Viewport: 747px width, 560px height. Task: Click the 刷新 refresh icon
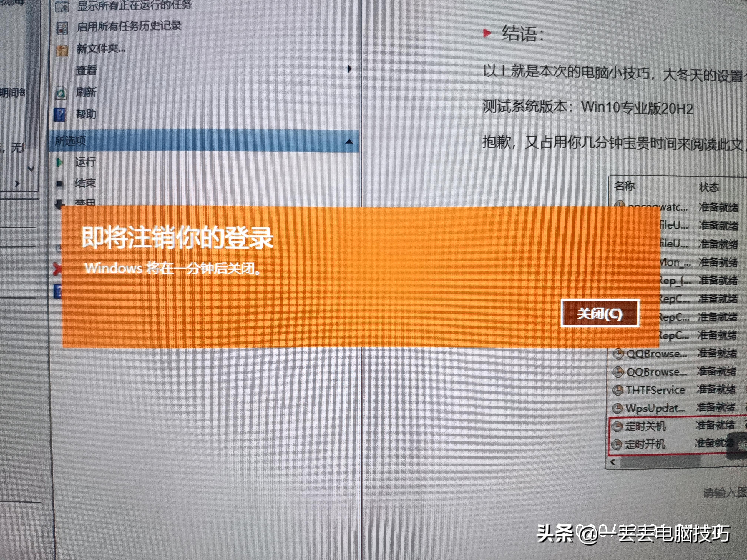[61, 93]
